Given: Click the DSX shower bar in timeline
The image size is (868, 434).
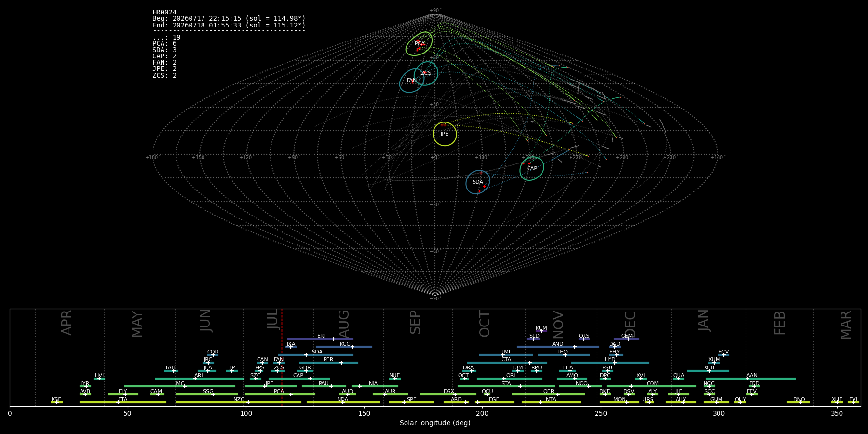Looking at the screenshot, I should [448, 394].
